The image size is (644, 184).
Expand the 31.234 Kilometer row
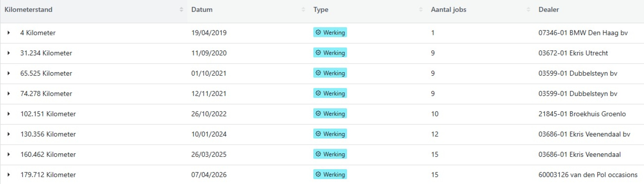[9, 53]
